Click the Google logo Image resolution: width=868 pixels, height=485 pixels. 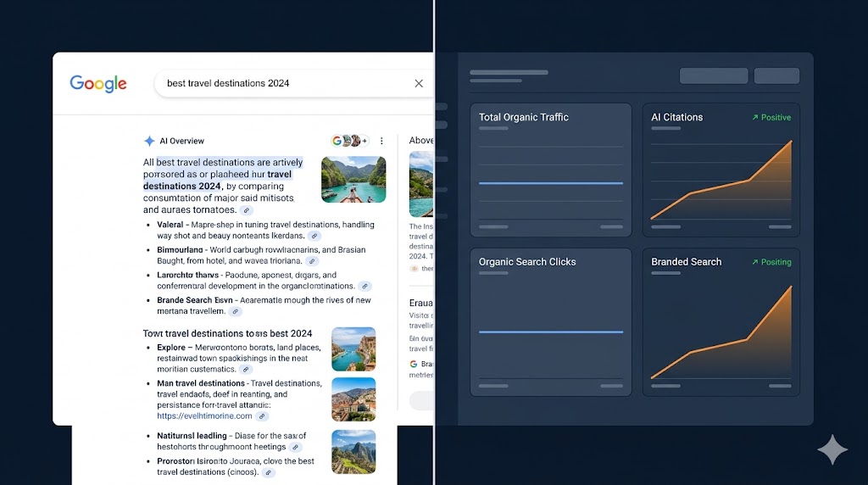[98, 84]
